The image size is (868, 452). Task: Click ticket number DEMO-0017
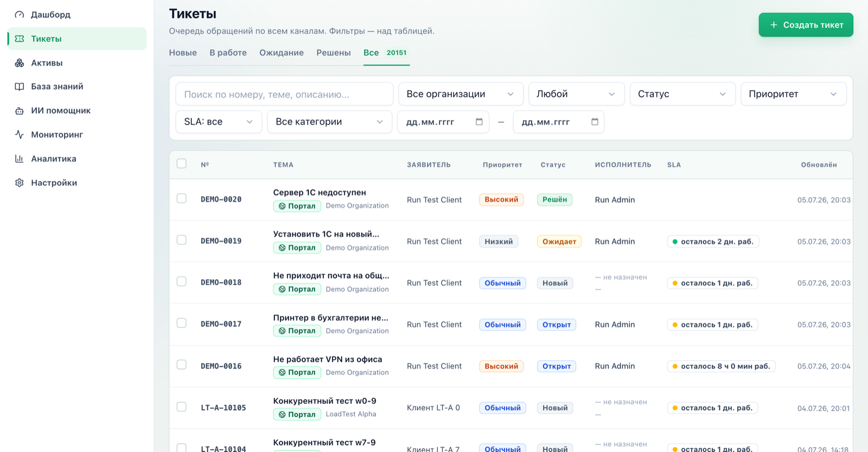[x=221, y=324]
